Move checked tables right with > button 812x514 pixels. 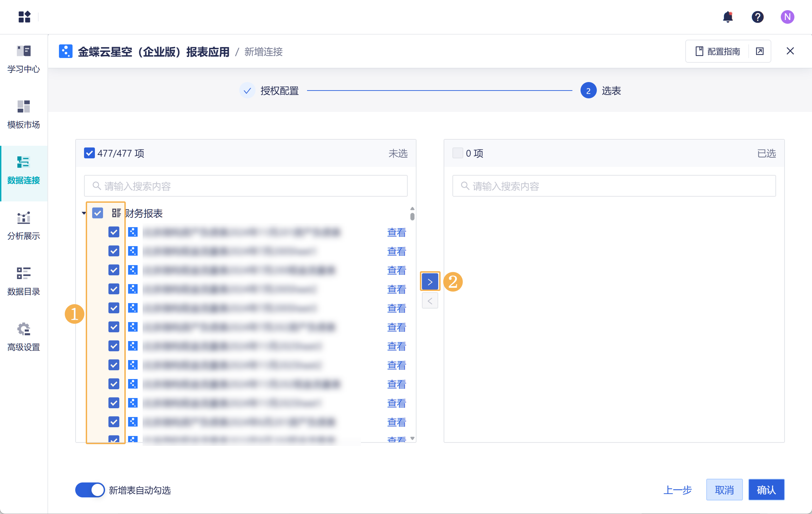(x=430, y=282)
